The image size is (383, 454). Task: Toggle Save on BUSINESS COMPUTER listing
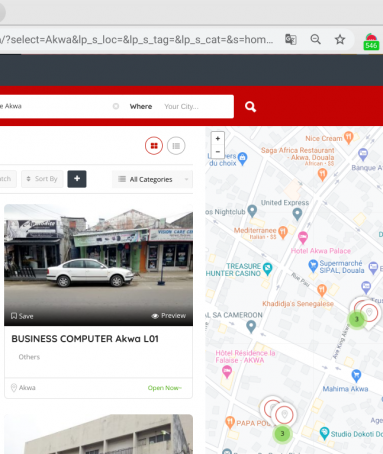tap(22, 316)
